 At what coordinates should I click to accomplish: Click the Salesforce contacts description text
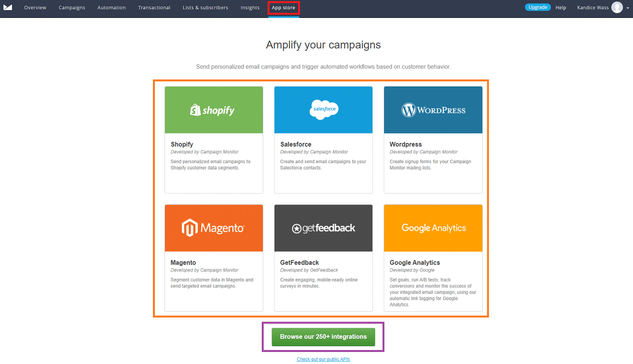(x=323, y=165)
